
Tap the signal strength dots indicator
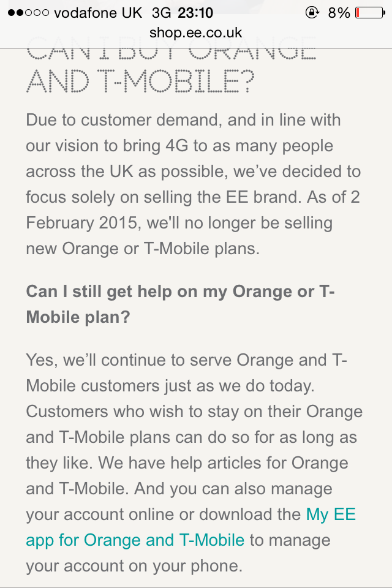click(x=28, y=12)
